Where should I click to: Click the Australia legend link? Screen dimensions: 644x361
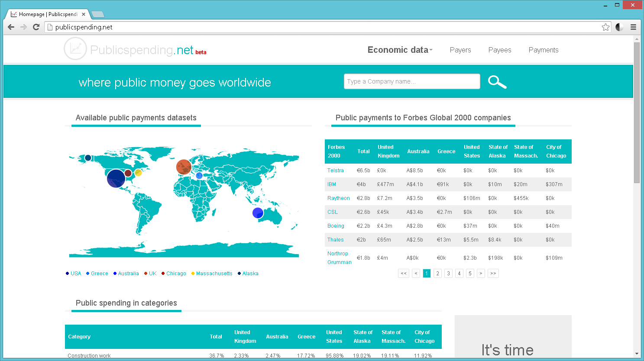click(x=129, y=274)
